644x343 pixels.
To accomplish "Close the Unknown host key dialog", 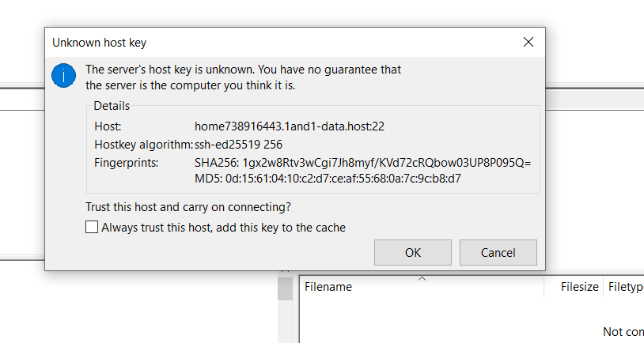I will (528, 42).
